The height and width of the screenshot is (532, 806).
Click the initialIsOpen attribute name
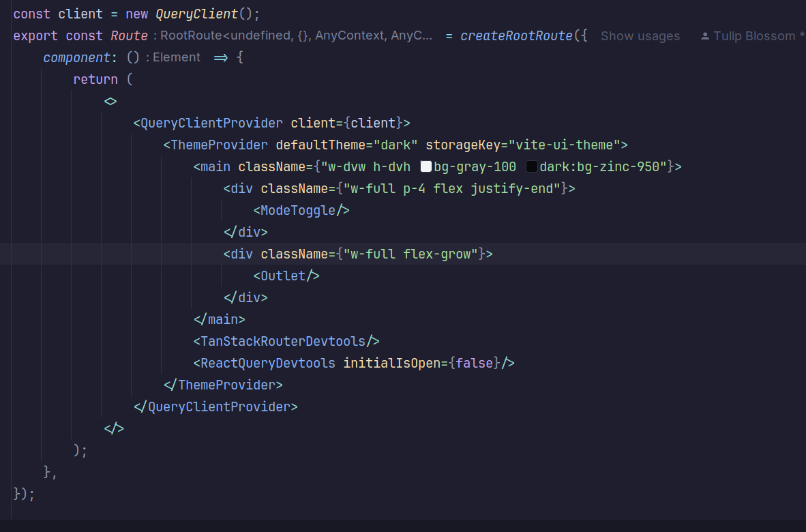[391, 364]
